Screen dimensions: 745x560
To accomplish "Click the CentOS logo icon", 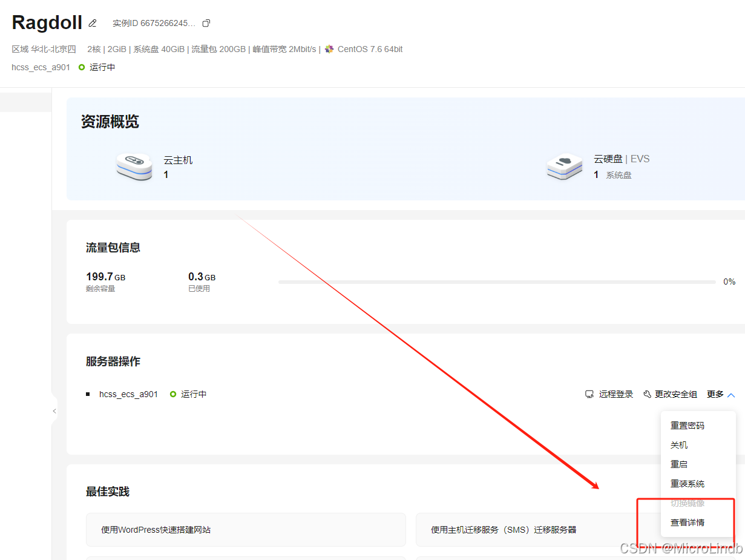I will (x=329, y=49).
